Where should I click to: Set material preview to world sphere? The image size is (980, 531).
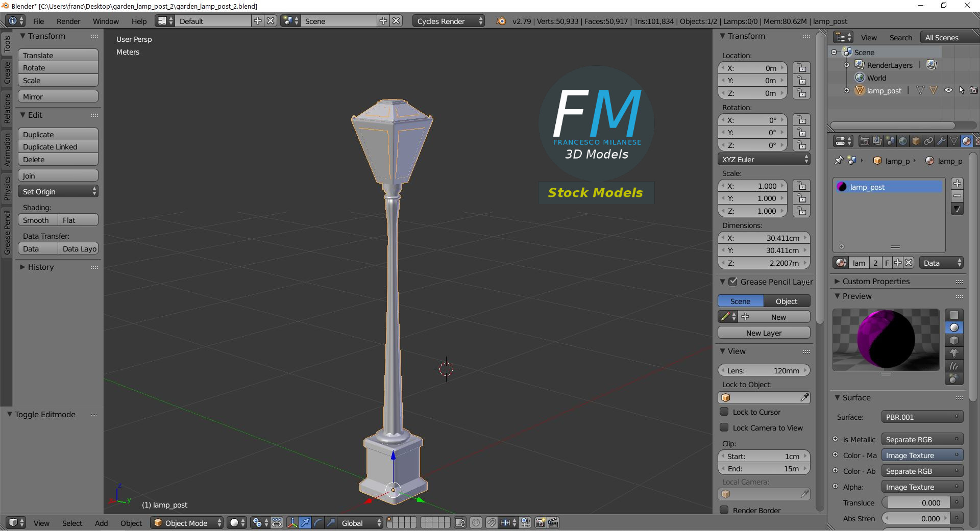[954, 378]
